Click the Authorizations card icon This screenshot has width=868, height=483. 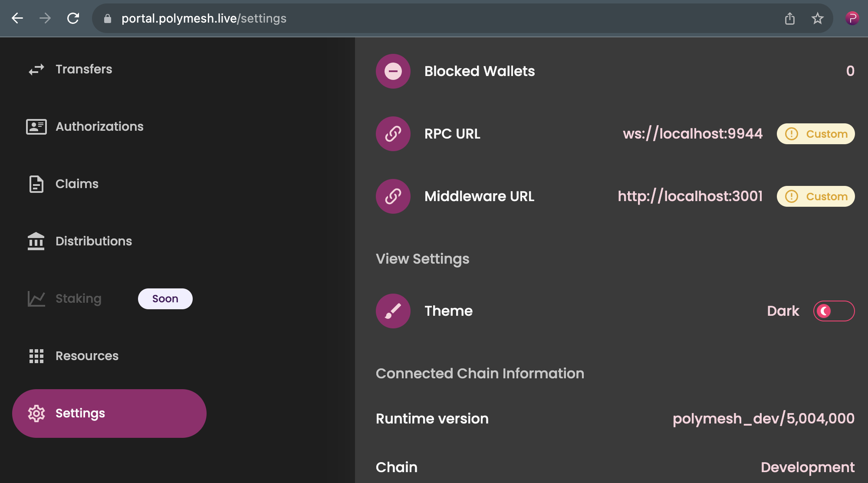coord(36,126)
